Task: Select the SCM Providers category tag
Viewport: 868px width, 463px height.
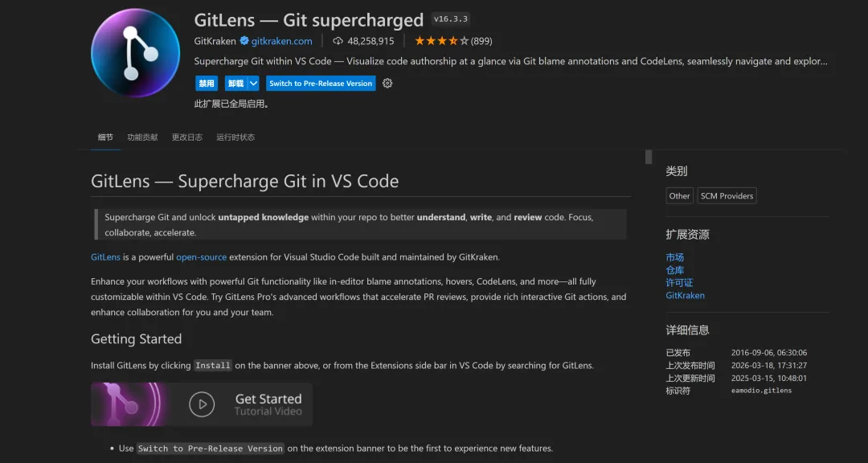Action: click(x=727, y=196)
